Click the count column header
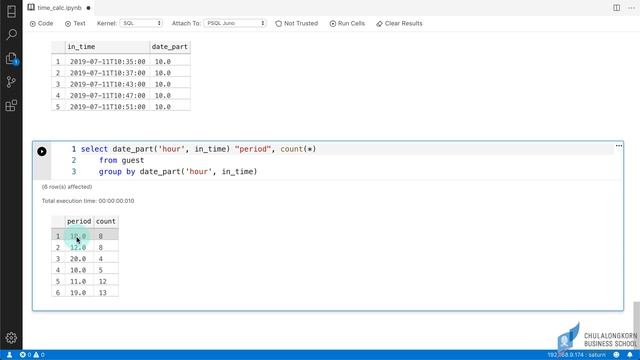The height and width of the screenshot is (360, 640). 106,222
